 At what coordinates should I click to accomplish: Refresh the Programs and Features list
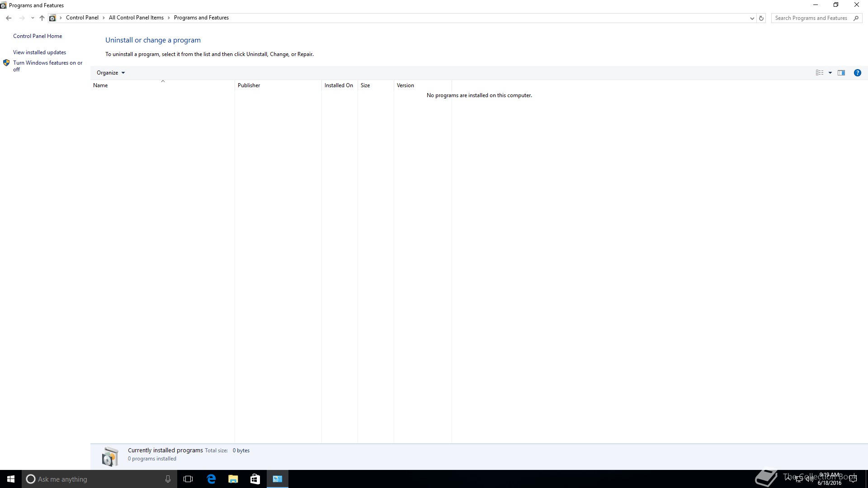(761, 18)
